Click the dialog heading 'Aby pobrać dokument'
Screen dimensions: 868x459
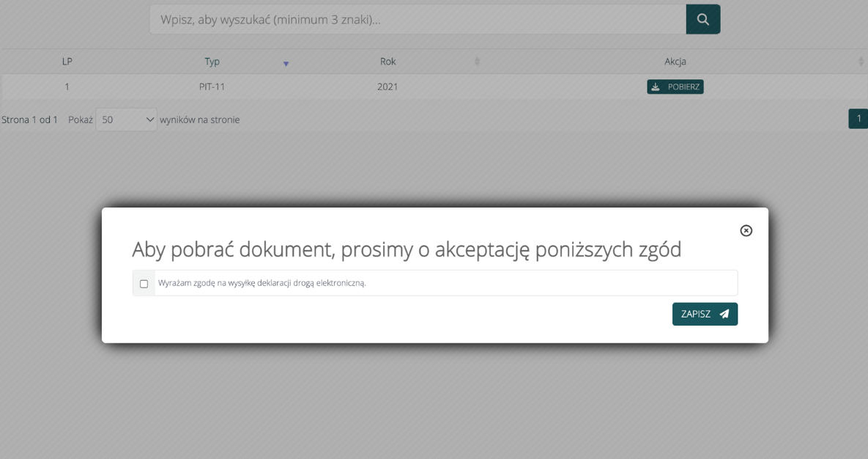[407, 250]
